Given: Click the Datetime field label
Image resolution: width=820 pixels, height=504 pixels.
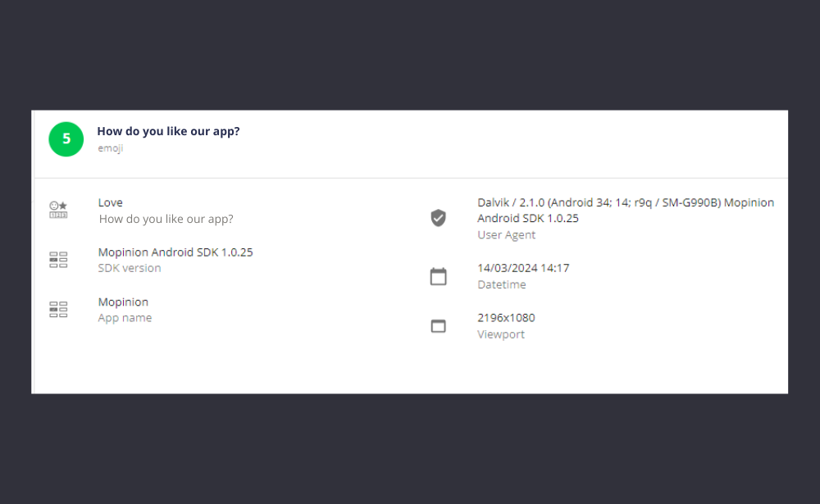Looking at the screenshot, I should (x=502, y=284).
